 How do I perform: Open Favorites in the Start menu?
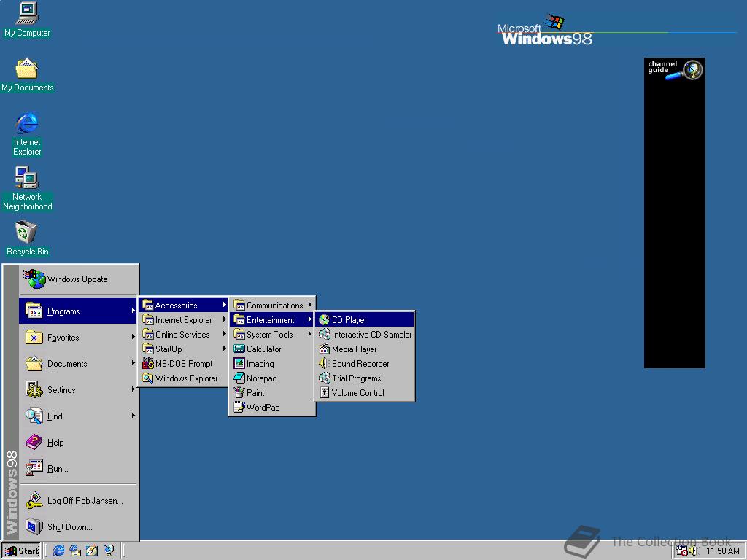[x=79, y=338]
